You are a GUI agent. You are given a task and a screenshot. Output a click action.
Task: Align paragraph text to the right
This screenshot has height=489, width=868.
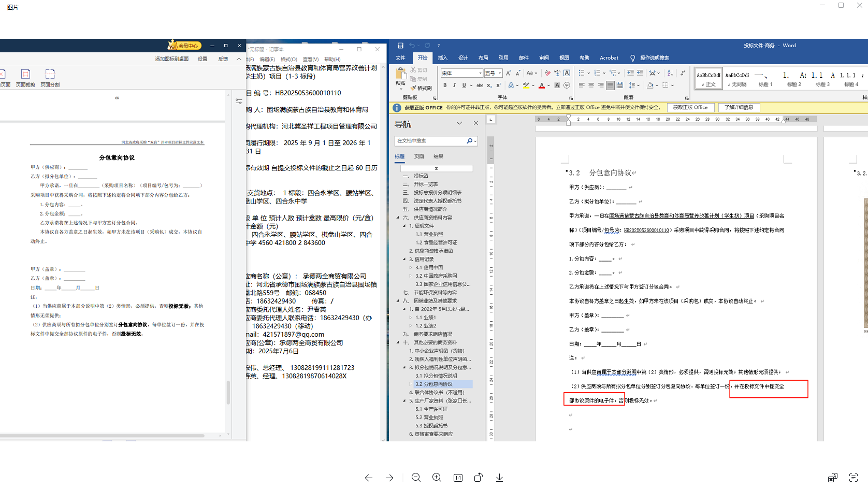[x=601, y=85]
